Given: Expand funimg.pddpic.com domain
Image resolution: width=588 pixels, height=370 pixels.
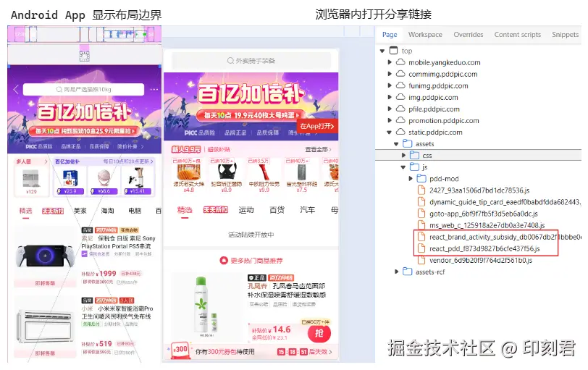Looking at the screenshot, I should coord(390,85).
